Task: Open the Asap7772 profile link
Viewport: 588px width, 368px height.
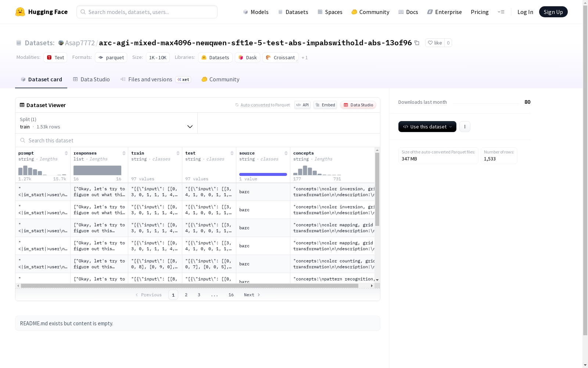Action: (x=80, y=43)
